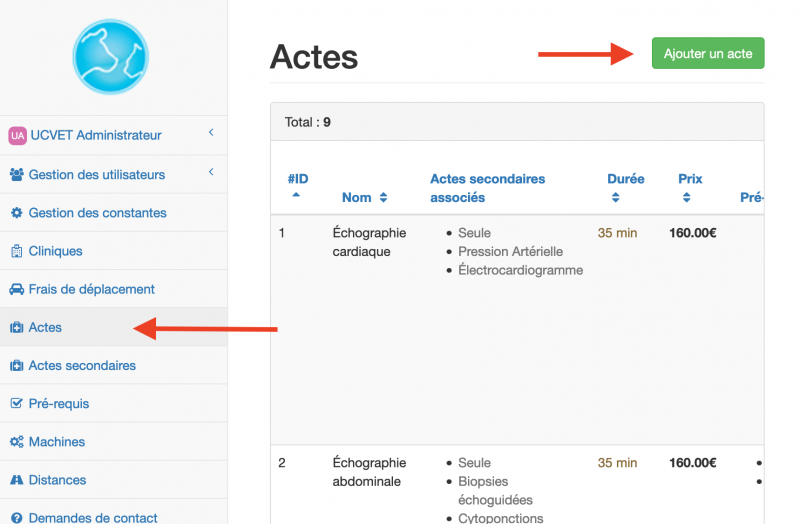Expand the UCVET Administrateur submenu chevron
The height and width of the screenshot is (524, 800).
click(x=211, y=133)
